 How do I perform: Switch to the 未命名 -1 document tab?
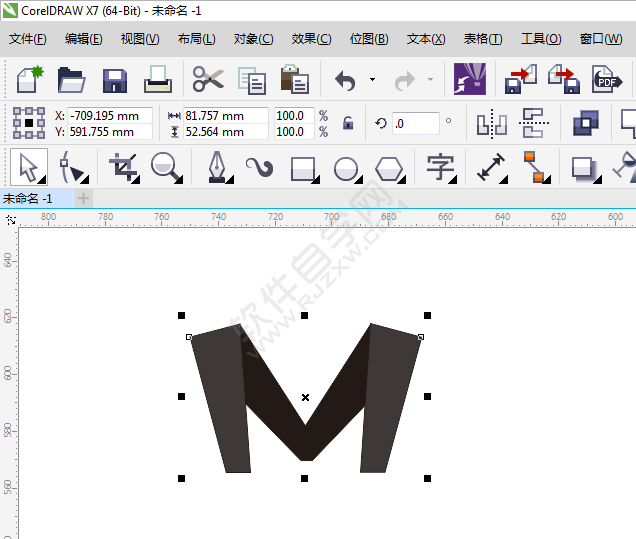coord(29,198)
